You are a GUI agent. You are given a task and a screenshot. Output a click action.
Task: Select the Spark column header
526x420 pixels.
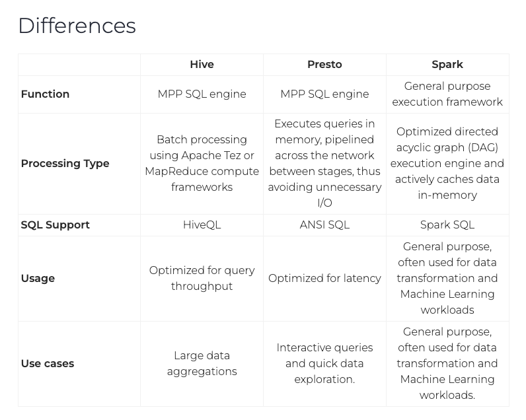(x=447, y=64)
